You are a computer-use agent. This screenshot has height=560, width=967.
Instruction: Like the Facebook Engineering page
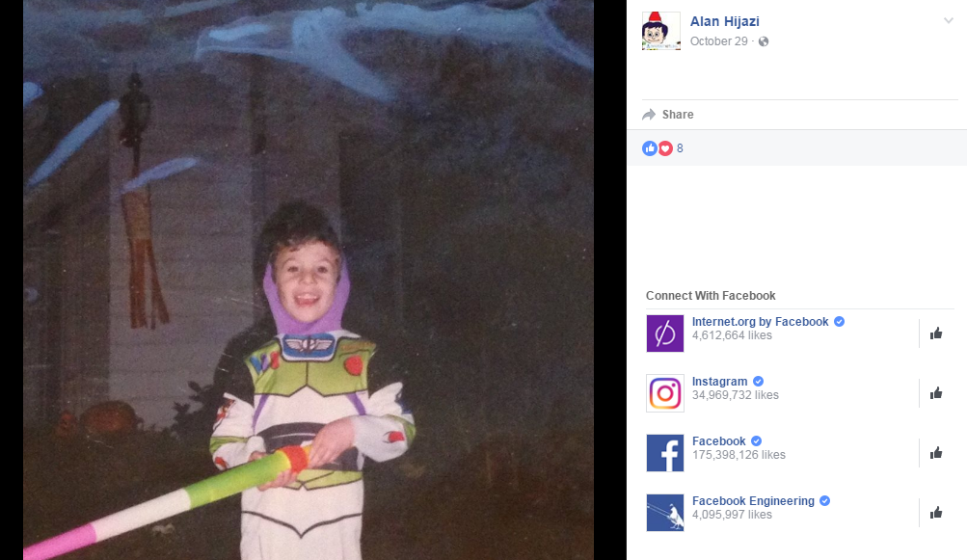pos(936,513)
